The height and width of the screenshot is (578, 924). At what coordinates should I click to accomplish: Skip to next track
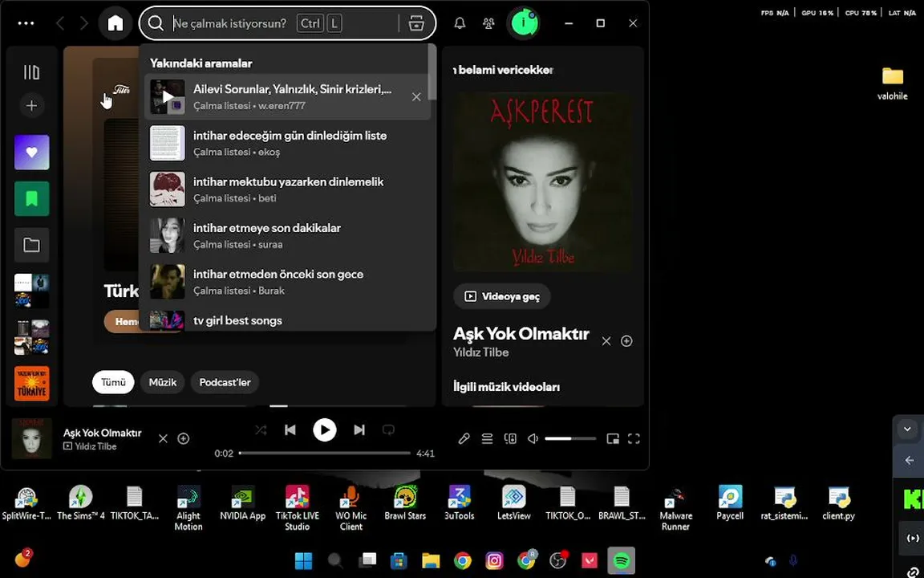pos(359,430)
